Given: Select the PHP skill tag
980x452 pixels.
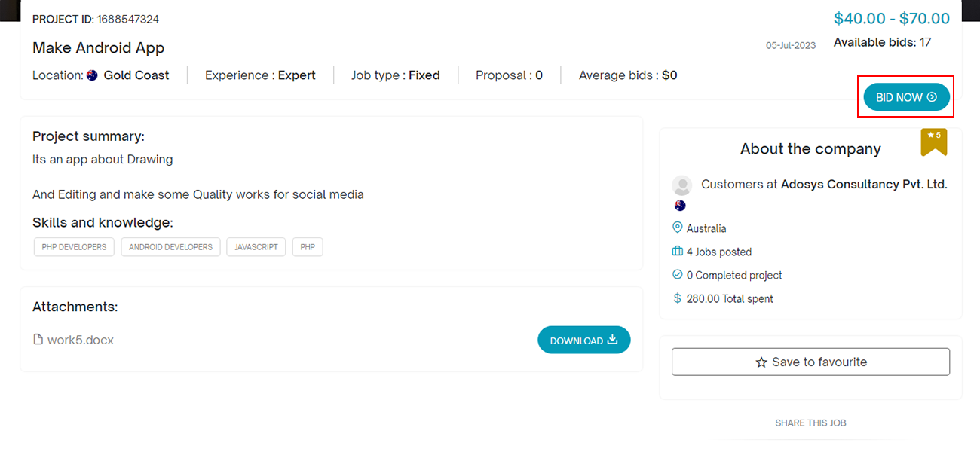Looking at the screenshot, I should point(308,247).
